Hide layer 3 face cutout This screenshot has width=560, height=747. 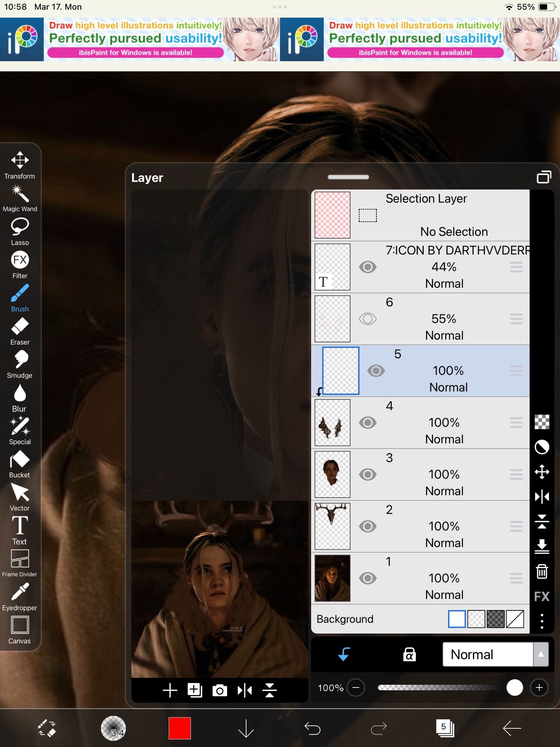coord(368,474)
